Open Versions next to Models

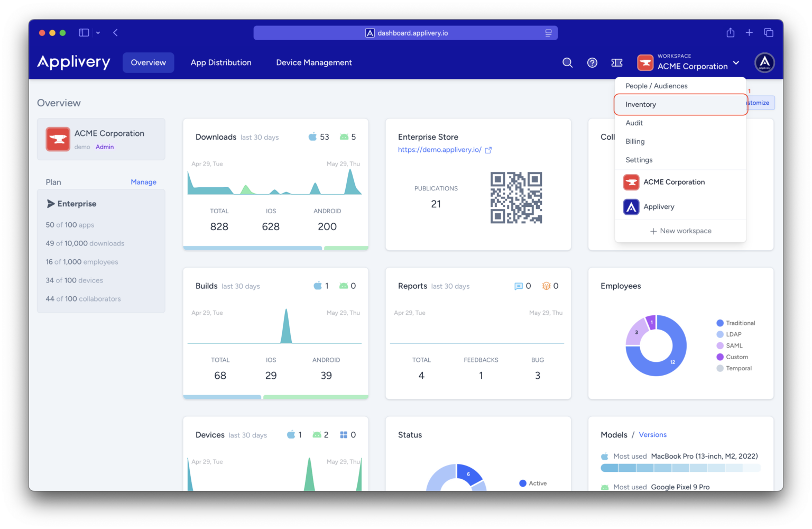(652, 434)
